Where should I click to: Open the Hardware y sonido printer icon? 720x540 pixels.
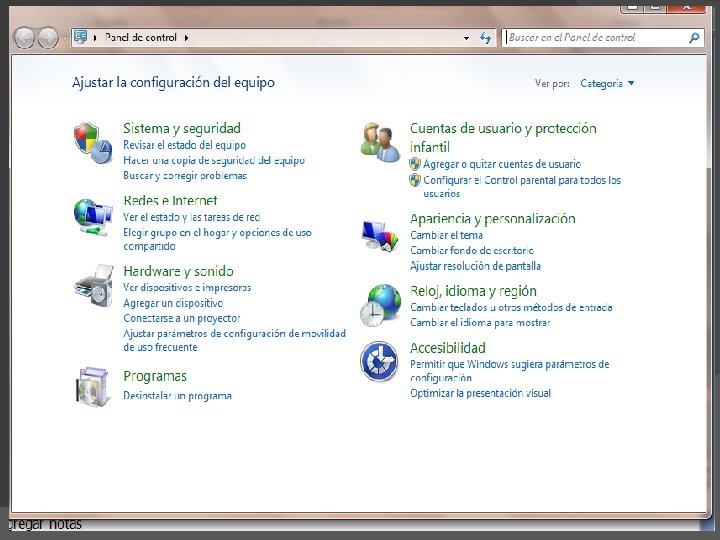pyautogui.click(x=94, y=285)
